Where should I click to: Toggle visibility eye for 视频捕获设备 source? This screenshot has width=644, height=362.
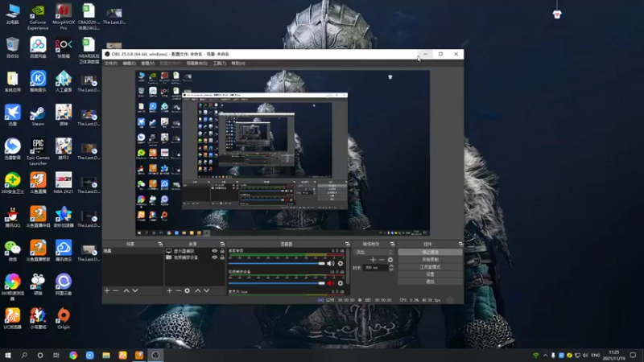tap(214, 257)
